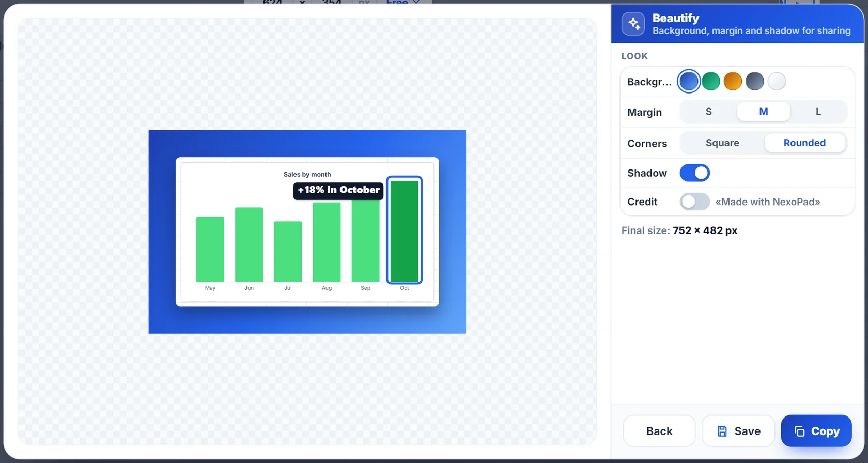Select the dark gray background swatch
Image resolution: width=868 pixels, height=463 pixels.
pos(755,81)
